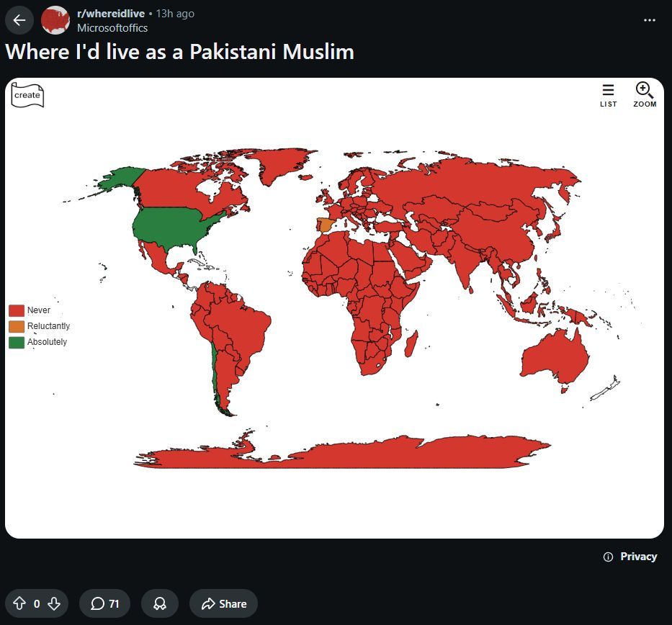Select the red Never legend swatch

[17, 310]
